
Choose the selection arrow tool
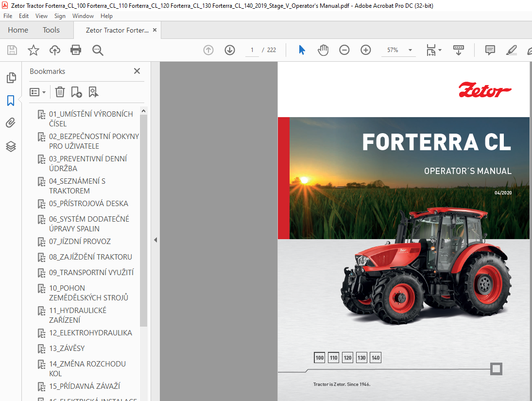point(302,50)
